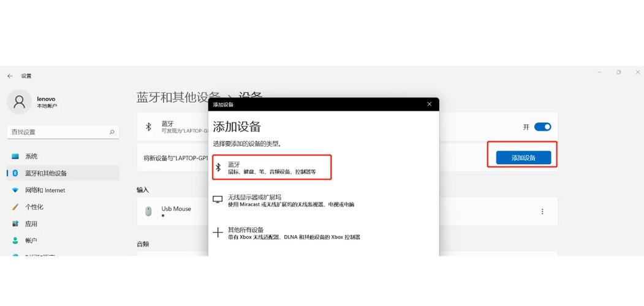
Task: Minimize the Settings window
Action: coord(600,72)
